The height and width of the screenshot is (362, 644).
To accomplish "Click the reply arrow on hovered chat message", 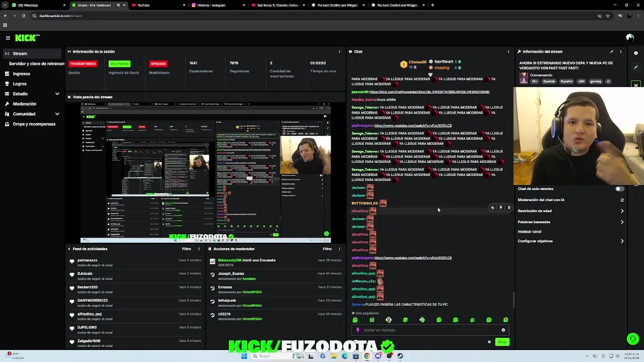I will (x=493, y=208).
